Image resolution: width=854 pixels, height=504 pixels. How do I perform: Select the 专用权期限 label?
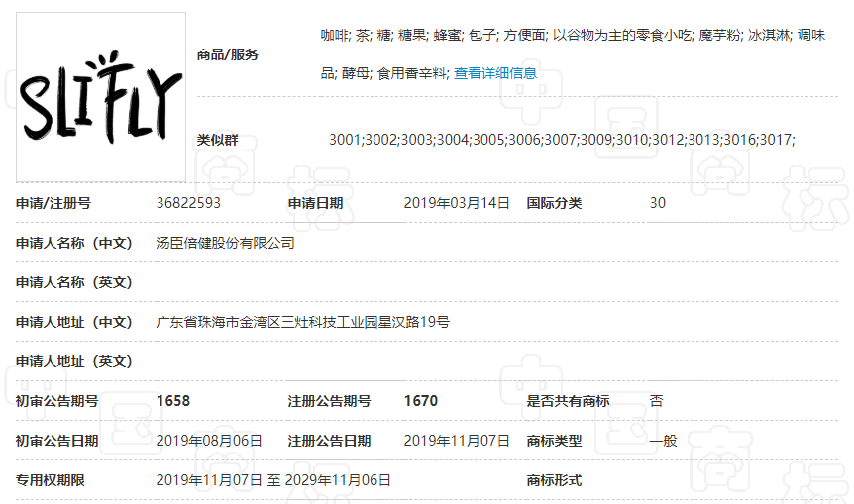(x=51, y=480)
